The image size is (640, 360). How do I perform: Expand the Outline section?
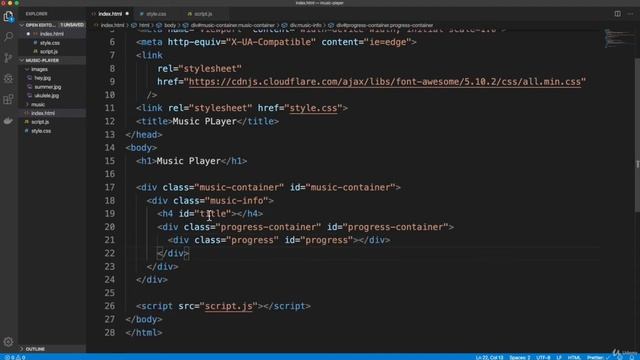pyautogui.click(x=52, y=349)
